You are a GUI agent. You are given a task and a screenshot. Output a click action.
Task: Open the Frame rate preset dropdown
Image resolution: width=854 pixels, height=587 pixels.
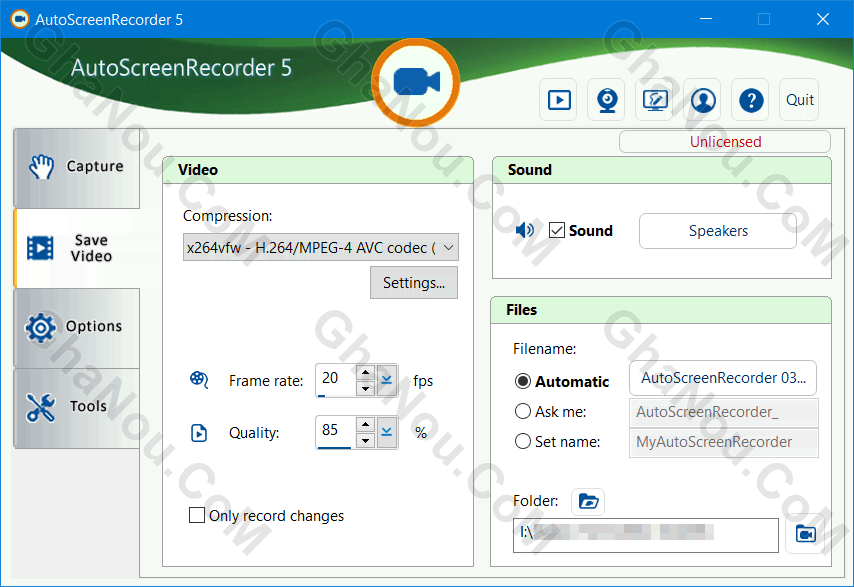pos(387,380)
